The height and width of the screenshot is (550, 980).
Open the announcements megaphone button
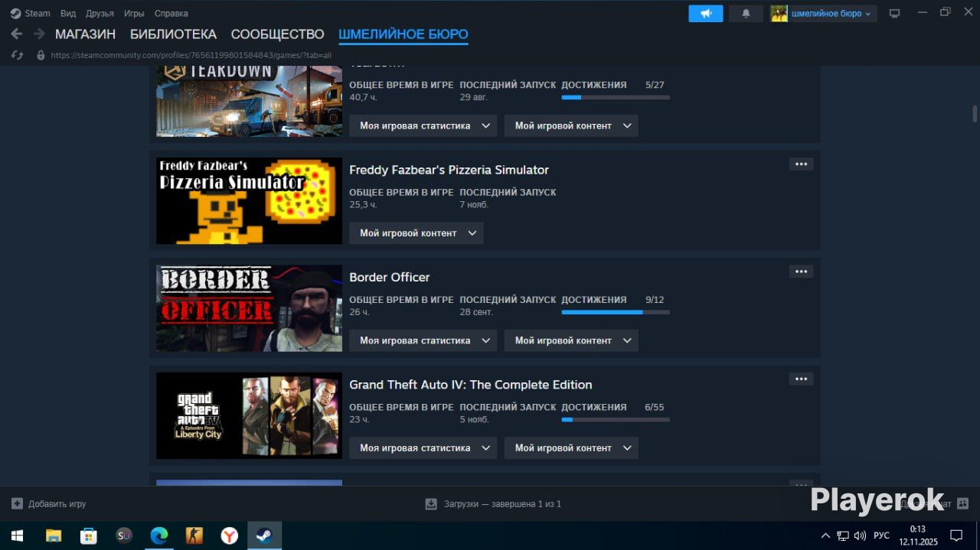click(706, 13)
